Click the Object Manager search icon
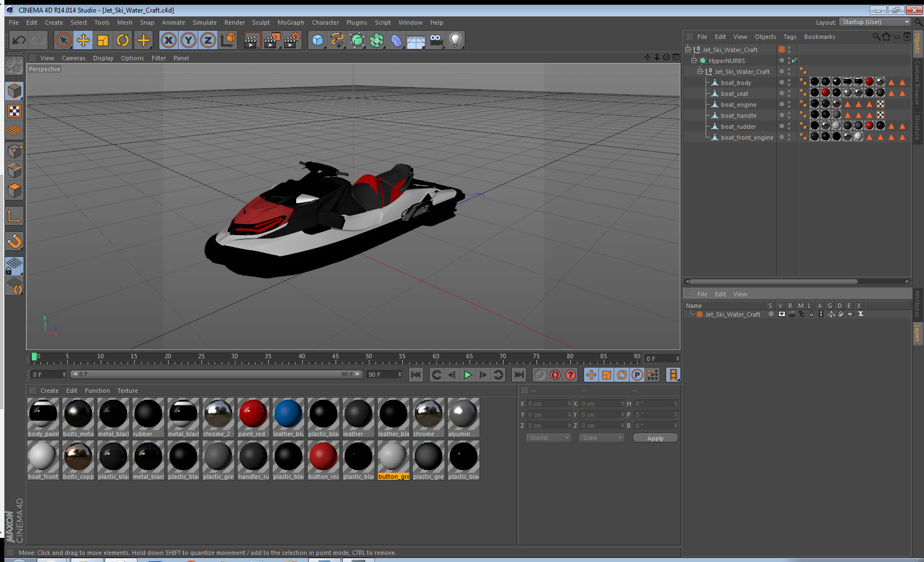 point(876,37)
